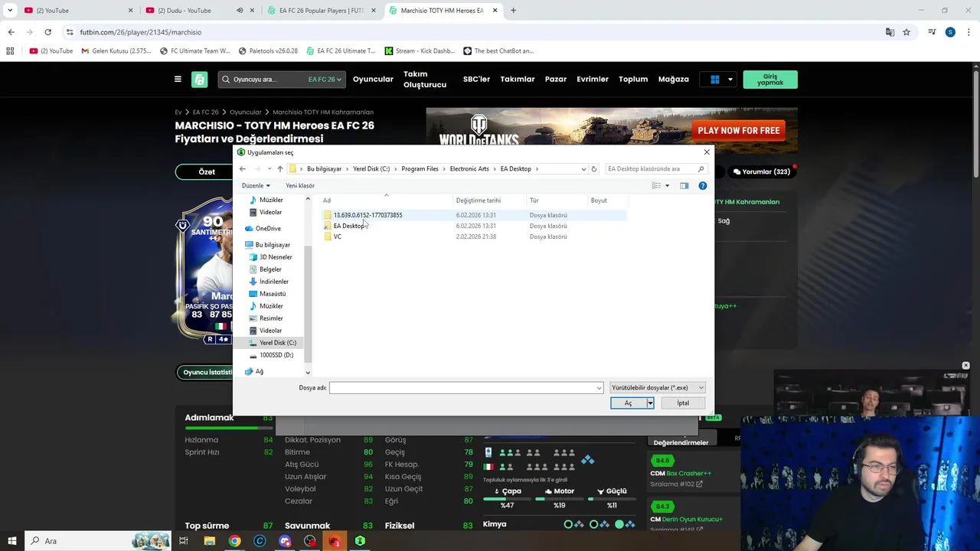Screen dimensions: 980x551
Task: Mute the Dudu YouTube tab speaker icon
Action: click(x=240, y=11)
